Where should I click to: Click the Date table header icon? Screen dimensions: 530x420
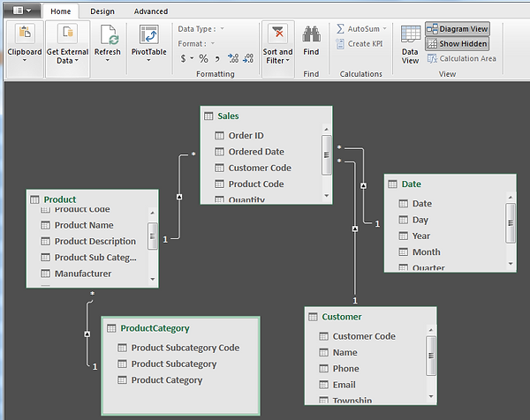393,184
